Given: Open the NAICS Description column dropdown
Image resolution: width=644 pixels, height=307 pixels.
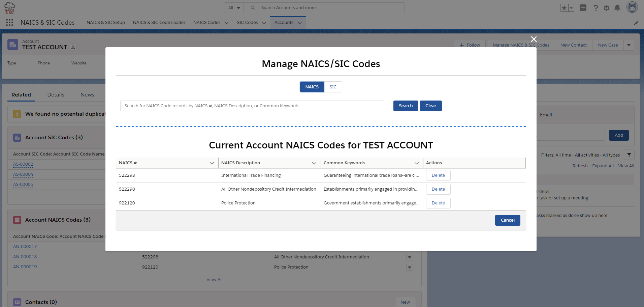Looking at the screenshot, I should (x=314, y=163).
